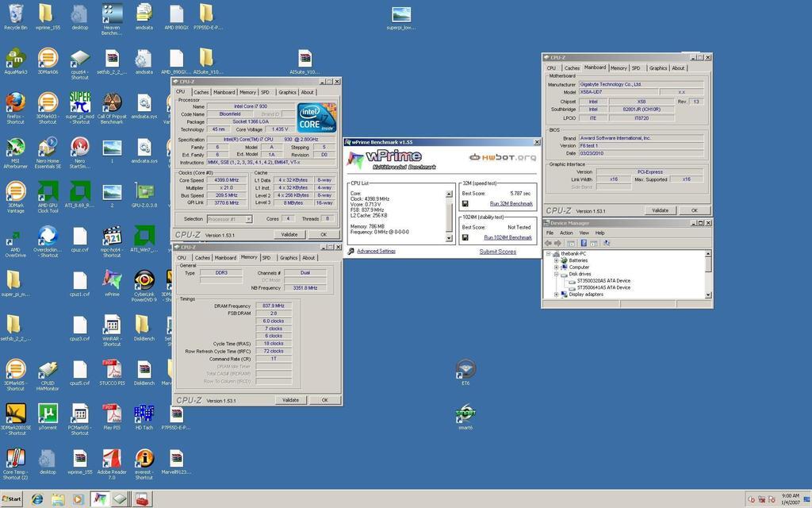Viewport: 812px width, 508px height.
Task: Open the Recycle Bin desktop icon
Action: 16,17
